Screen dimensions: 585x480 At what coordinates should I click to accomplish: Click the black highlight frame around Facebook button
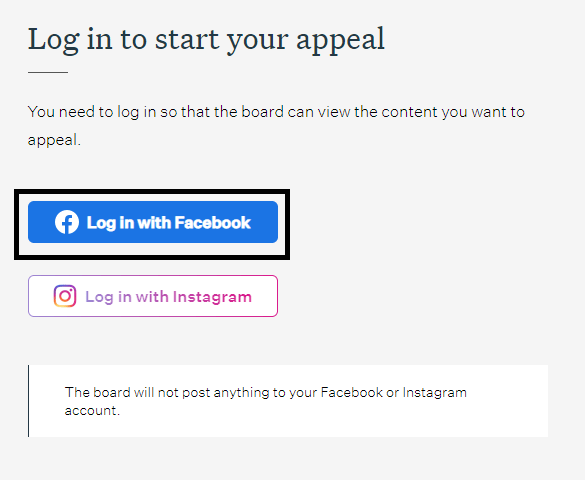point(152,192)
